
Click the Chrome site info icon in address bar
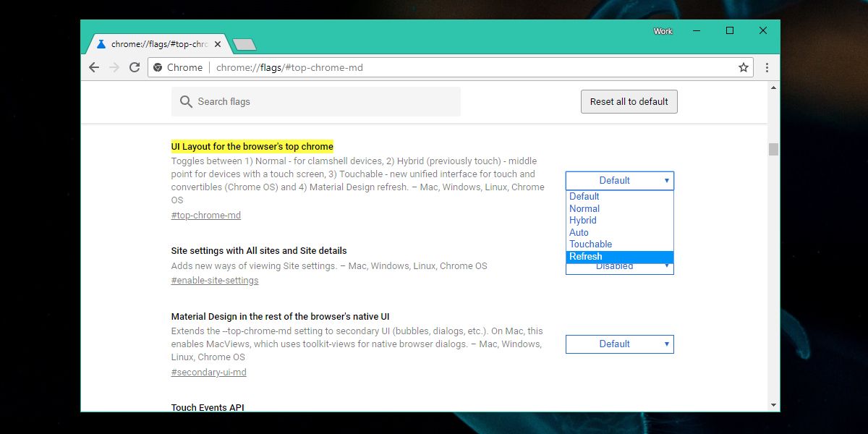158,67
